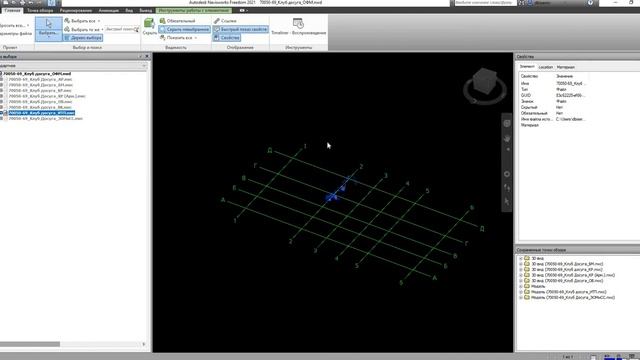Select the Pan hand tool on navigation bar
This screenshot has height=360, width=640.
pos(507,139)
